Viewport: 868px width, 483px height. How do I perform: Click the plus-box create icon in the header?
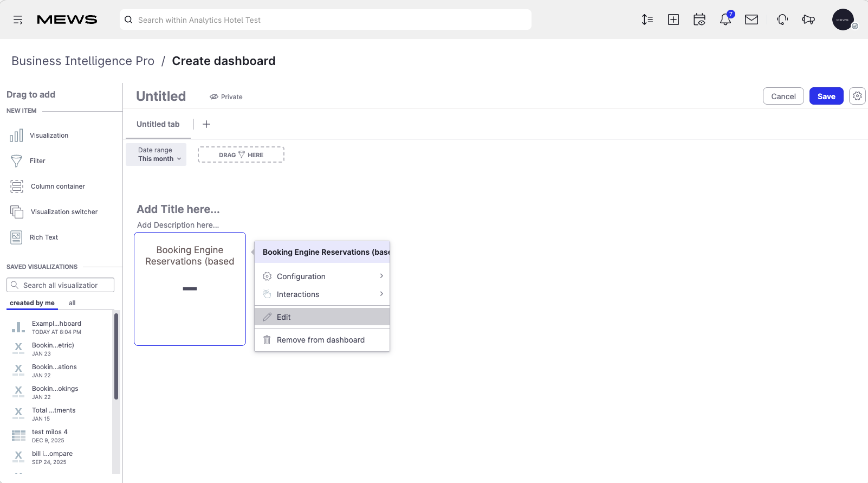coord(673,20)
